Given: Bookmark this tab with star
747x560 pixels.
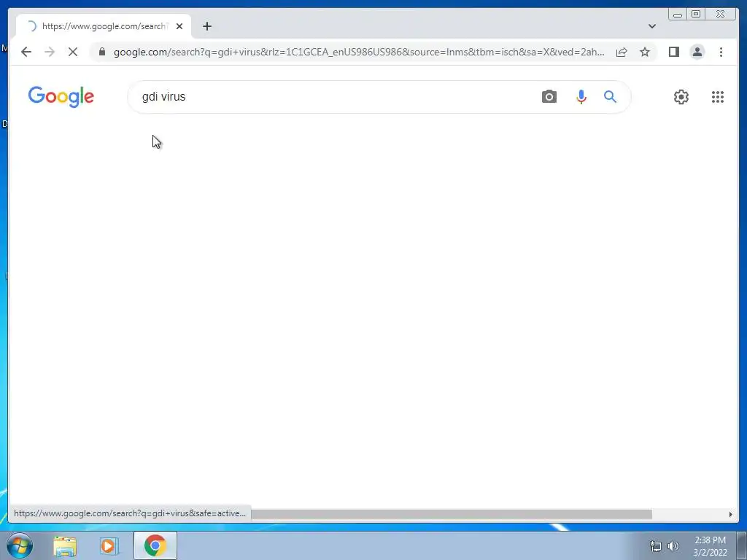Looking at the screenshot, I should [645, 52].
